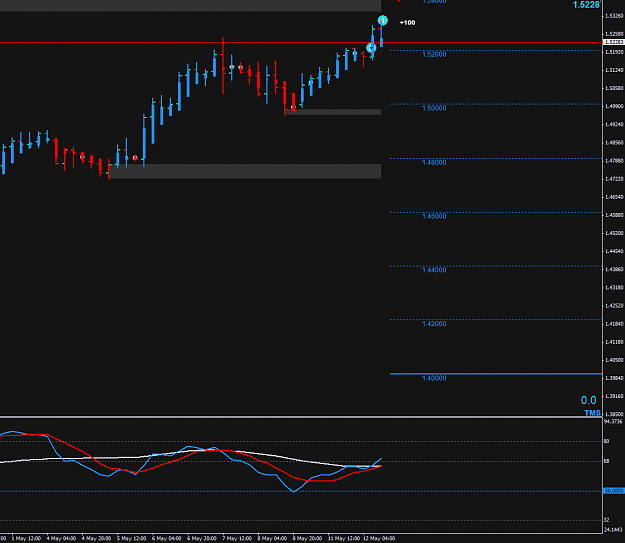
Task: Click the cyan arrow marker above the latest candle
Action: (x=383, y=20)
